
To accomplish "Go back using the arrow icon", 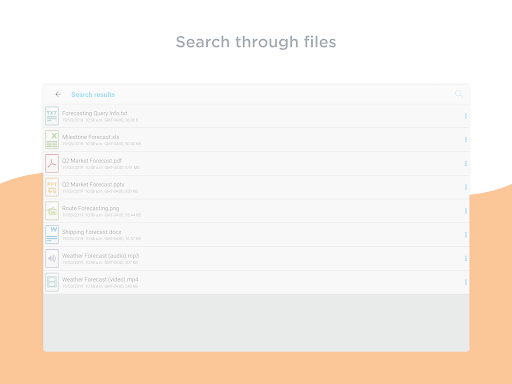I will pyautogui.click(x=58, y=94).
